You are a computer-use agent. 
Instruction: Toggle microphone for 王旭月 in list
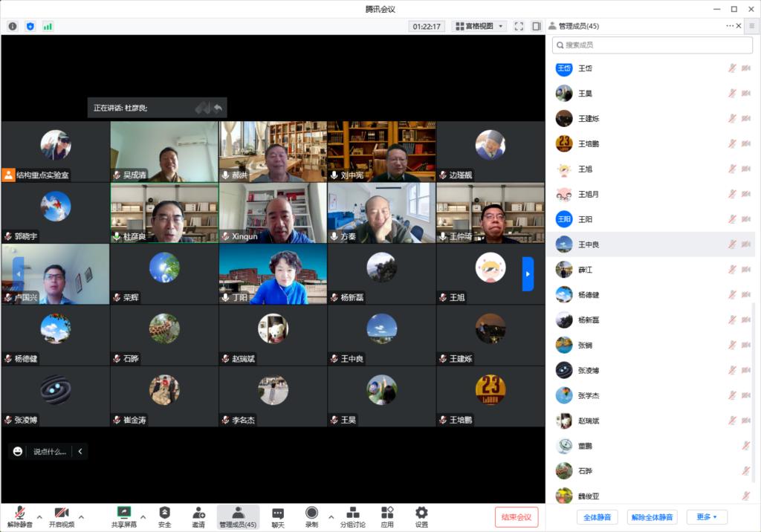732,194
